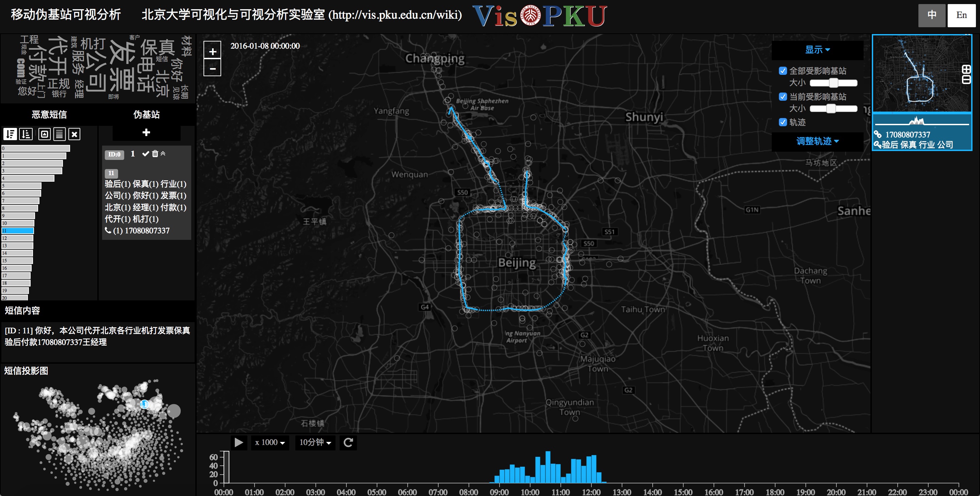Adjust the 全部受影响基站 size slider

click(x=834, y=83)
